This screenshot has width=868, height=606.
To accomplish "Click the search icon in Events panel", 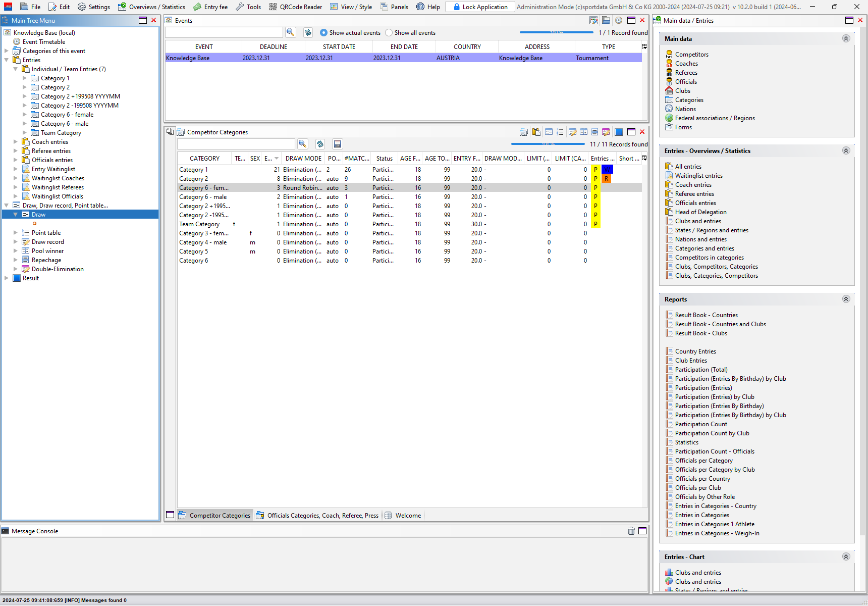I will (x=290, y=32).
